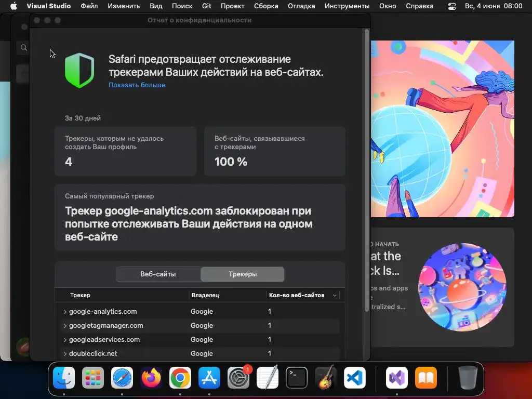Open the Инструменты menu
Image resolution: width=532 pixels, height=399 pixels.
(x=347, y=6)
